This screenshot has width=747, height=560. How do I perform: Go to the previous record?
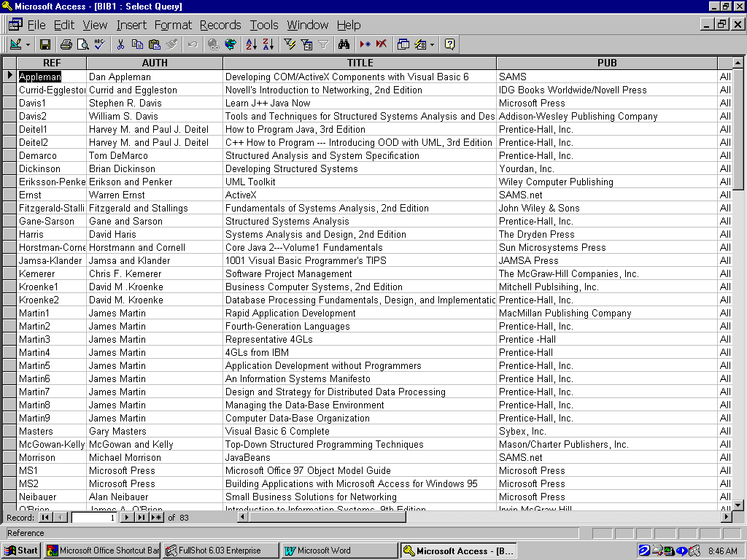61,517
